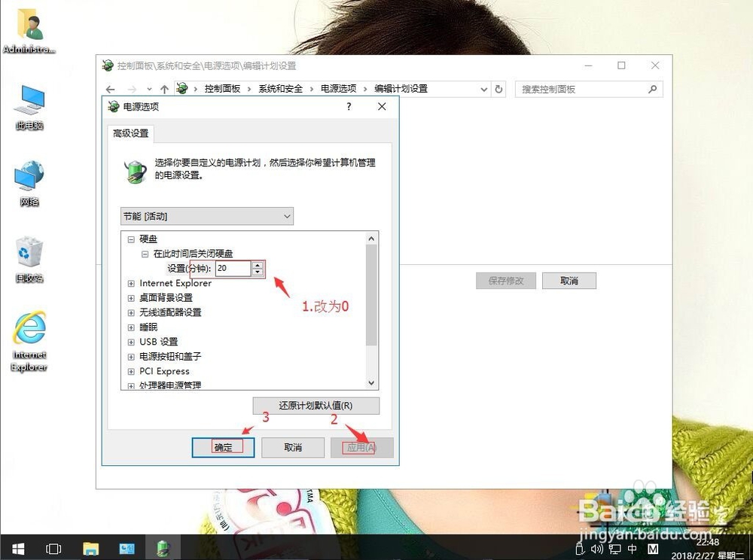753x560 pixels.
Task: Decrease the minutes value with the down spinner
Action: (258, 272)
